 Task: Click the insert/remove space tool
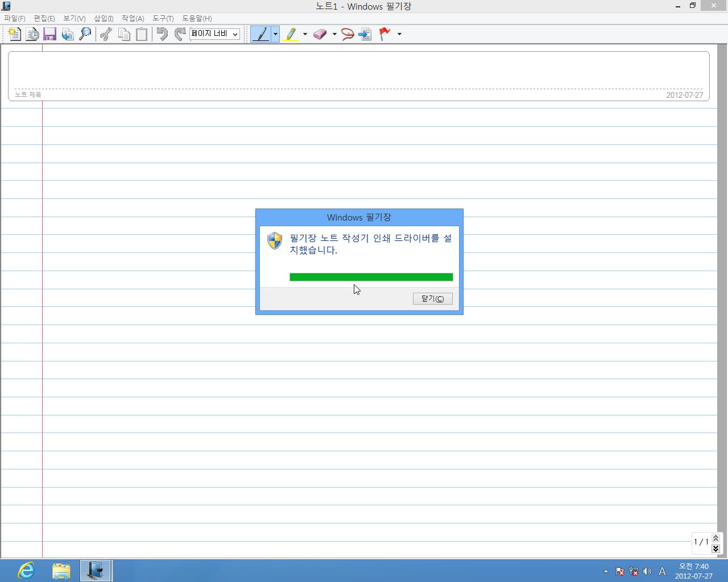[365, 34]
